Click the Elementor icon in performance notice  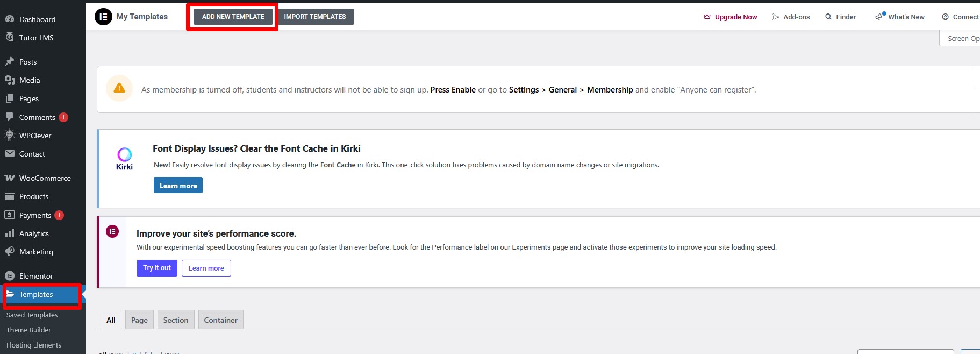point(112,231)
